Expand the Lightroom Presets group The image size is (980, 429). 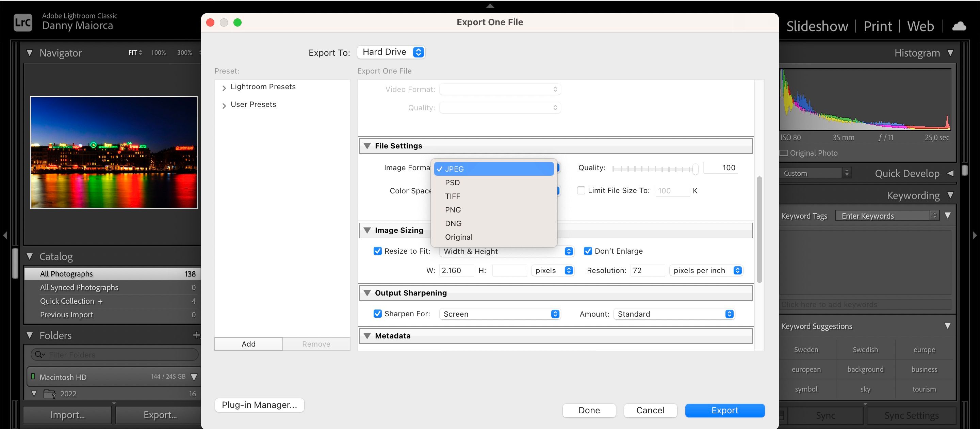pyautogui.click(x=224, y=88)
